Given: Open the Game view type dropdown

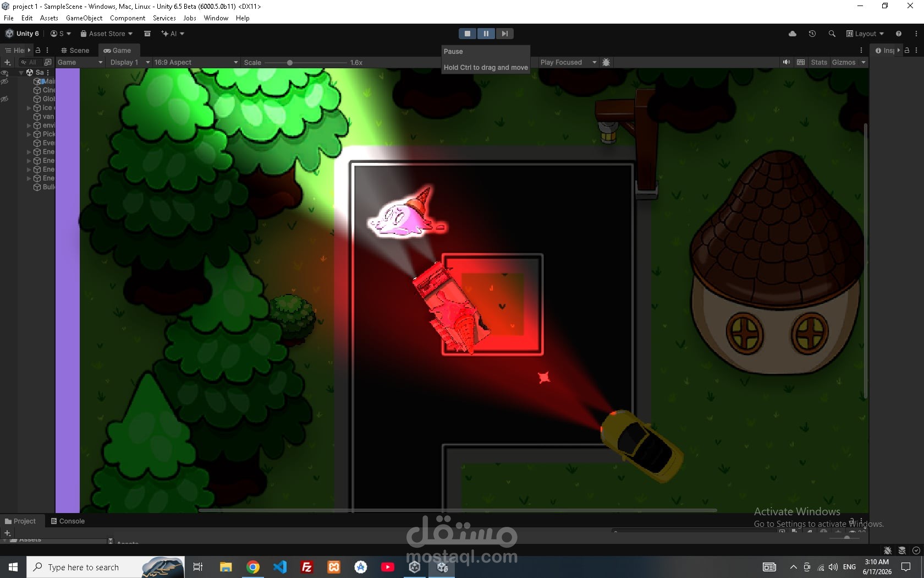Looking at the screenshot, I should tap(80, 62).
